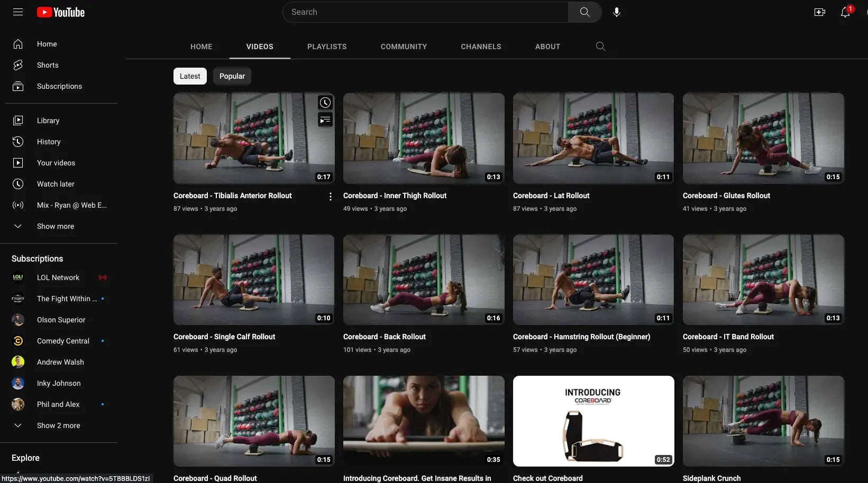Open the notifications bell

[x=845, y=12]
